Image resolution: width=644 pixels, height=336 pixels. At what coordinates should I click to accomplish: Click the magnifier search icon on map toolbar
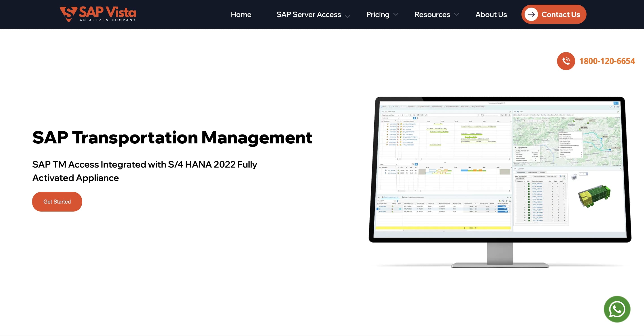(543, 121)
